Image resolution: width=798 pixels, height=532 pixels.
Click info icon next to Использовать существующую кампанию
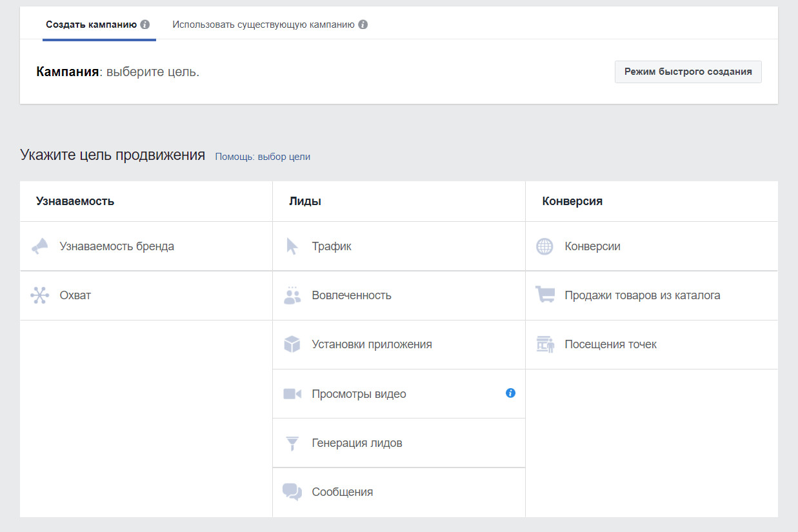coord(363,25)
